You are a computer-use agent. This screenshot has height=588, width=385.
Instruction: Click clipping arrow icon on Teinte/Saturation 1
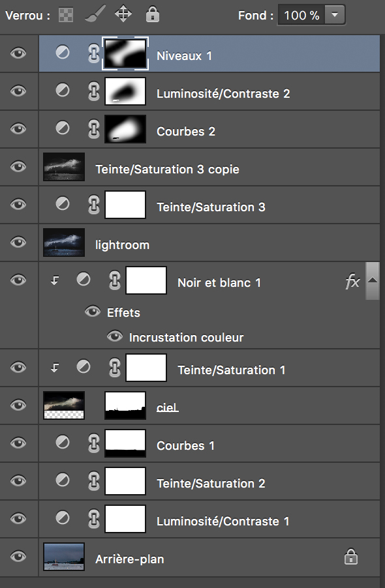(x=55, y=368)
